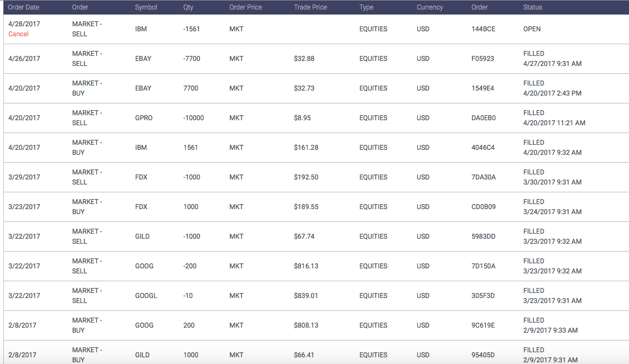The image size is (629, 364).
Task: Click the Currency column header
Action: click(x=429, y=7)
